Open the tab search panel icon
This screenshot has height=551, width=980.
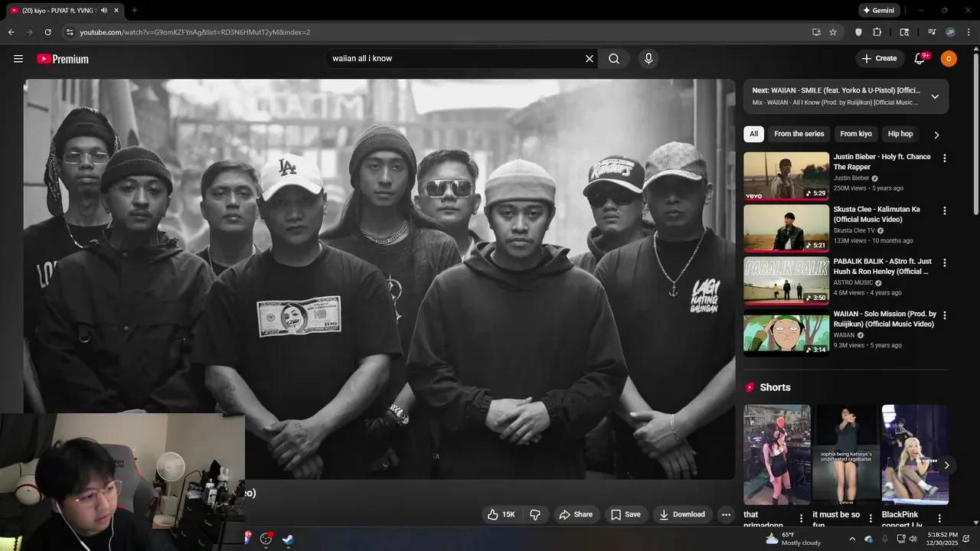(x=904, y=32)
